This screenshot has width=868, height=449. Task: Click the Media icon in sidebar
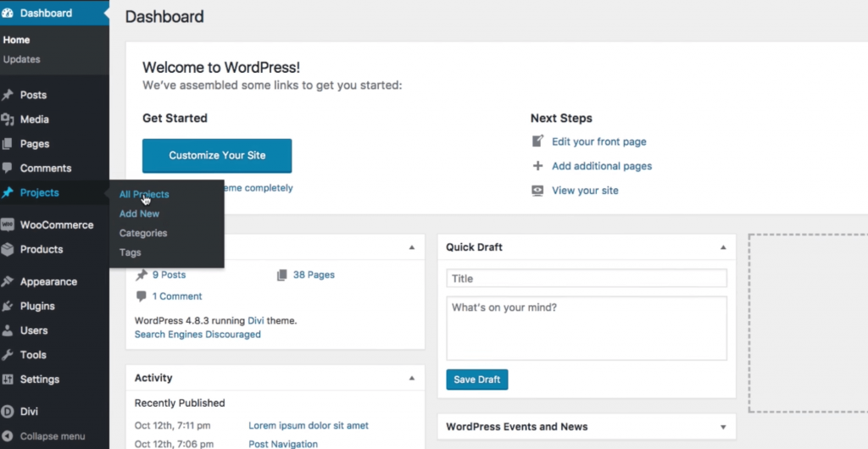[x=7, y=119]
